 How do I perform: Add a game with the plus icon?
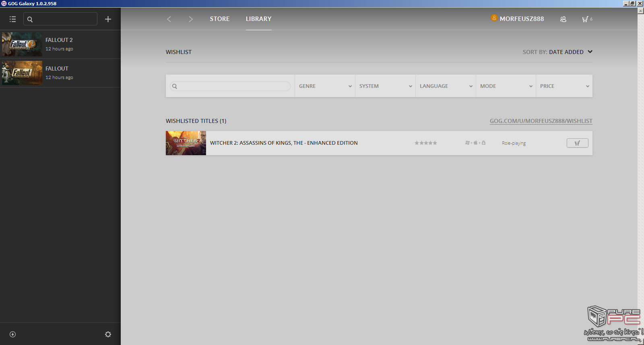point(108,19)
